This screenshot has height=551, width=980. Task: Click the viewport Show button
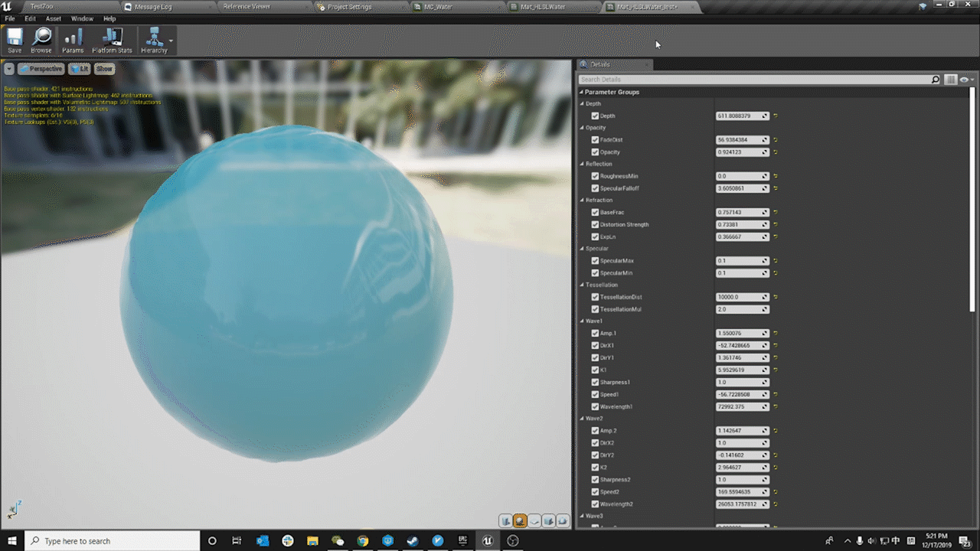(x=104, y=69)
